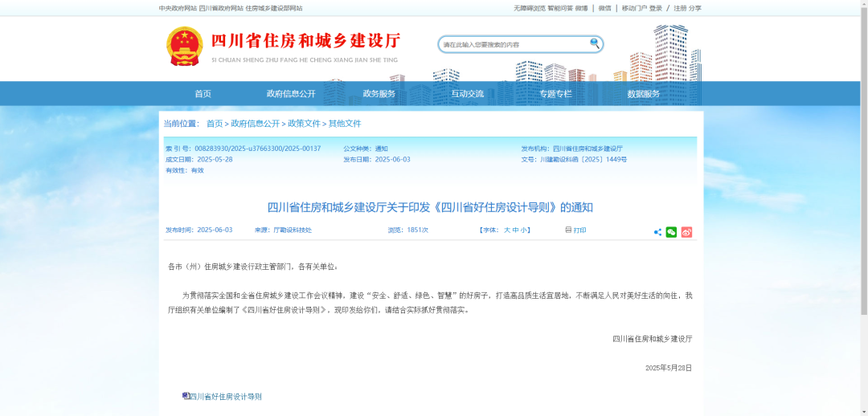Click the index number 008283930/2025-u37663300/2025-00137

(x=258, y=149)
